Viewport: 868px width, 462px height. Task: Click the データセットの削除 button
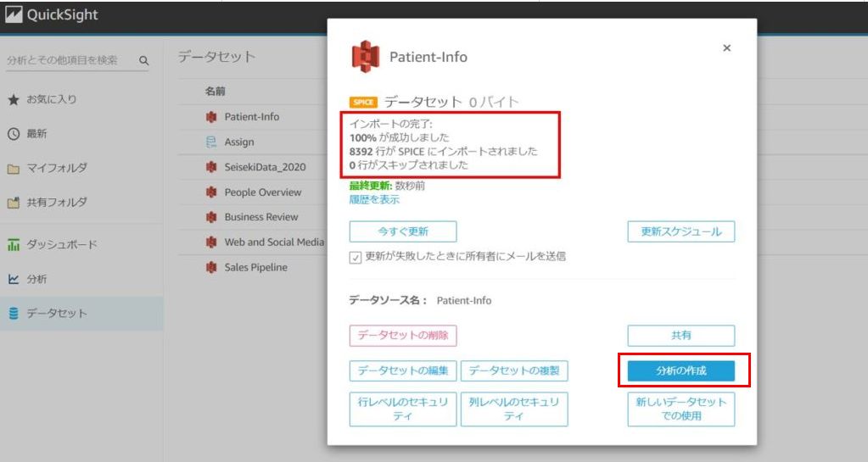click(x=403, y=336)
